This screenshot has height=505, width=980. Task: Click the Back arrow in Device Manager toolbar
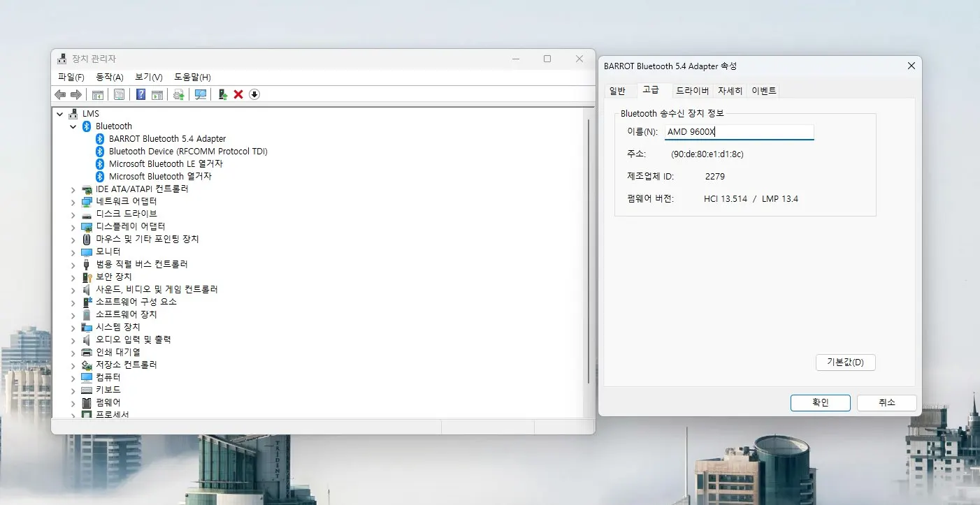coord(60,94)
